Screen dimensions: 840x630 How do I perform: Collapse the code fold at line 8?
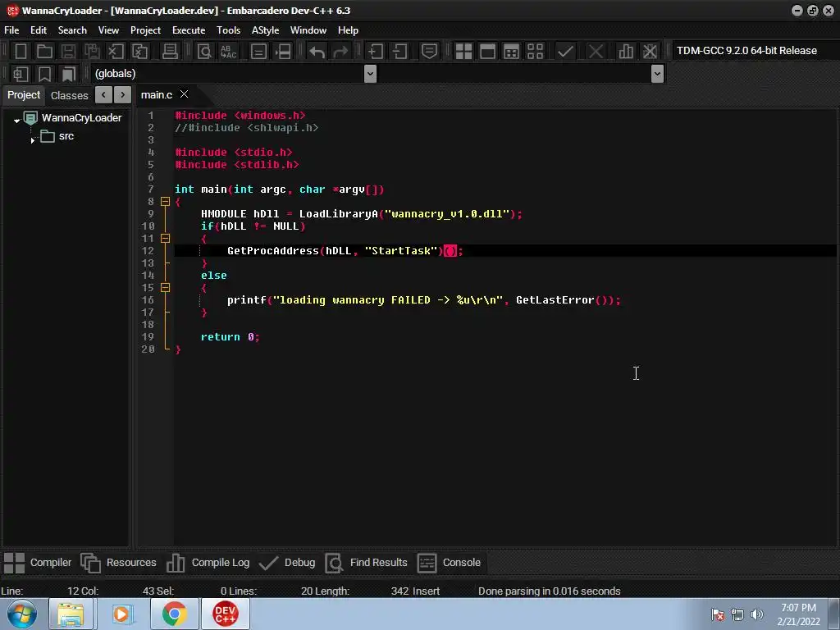point(165,202)
